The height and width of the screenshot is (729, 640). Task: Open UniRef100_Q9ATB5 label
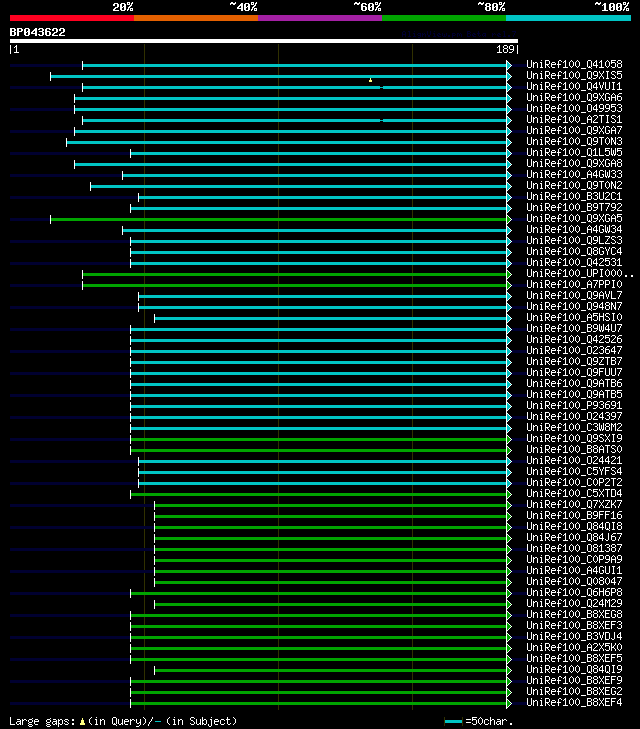click(x=574, y=395)
